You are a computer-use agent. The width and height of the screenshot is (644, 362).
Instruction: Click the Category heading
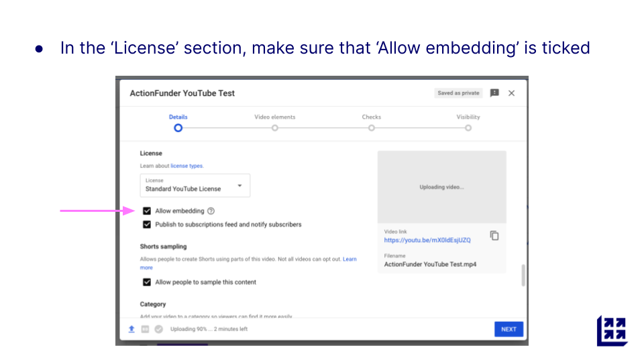point(153,304)
